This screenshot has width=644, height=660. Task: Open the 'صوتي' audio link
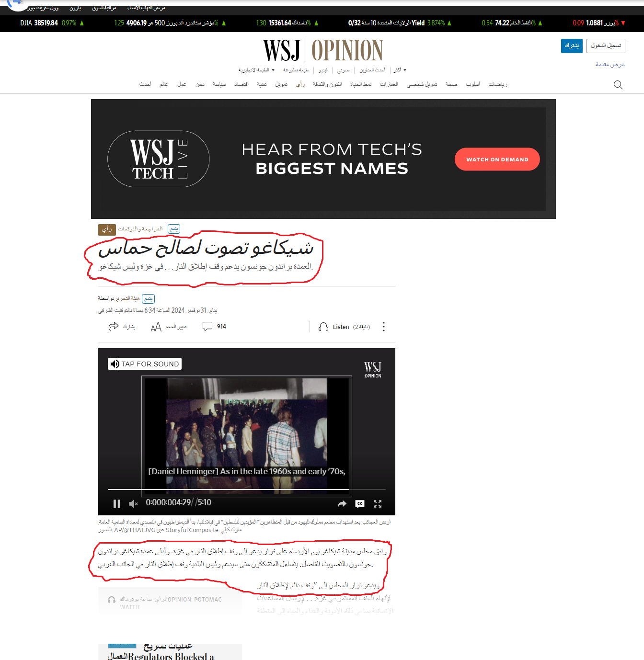click(x=344, y=70)
